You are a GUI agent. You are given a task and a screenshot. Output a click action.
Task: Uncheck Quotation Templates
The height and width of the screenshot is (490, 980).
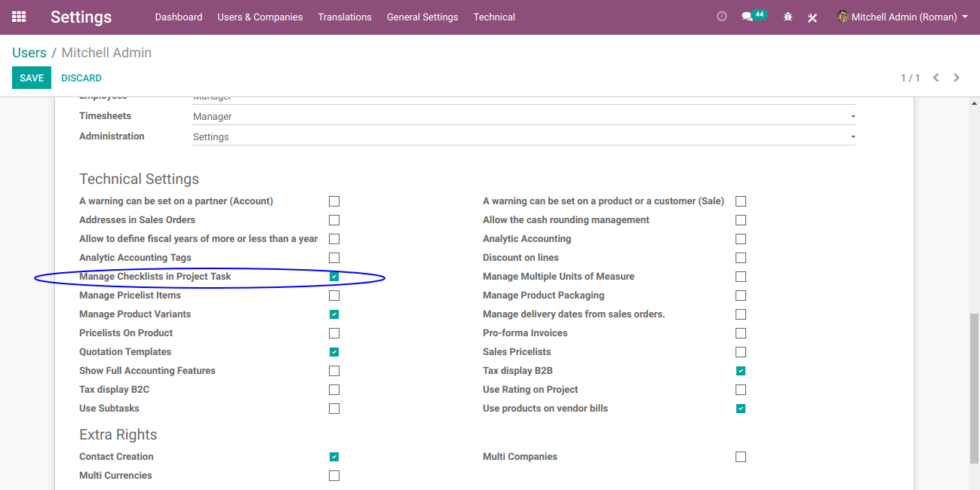[334, 352]
